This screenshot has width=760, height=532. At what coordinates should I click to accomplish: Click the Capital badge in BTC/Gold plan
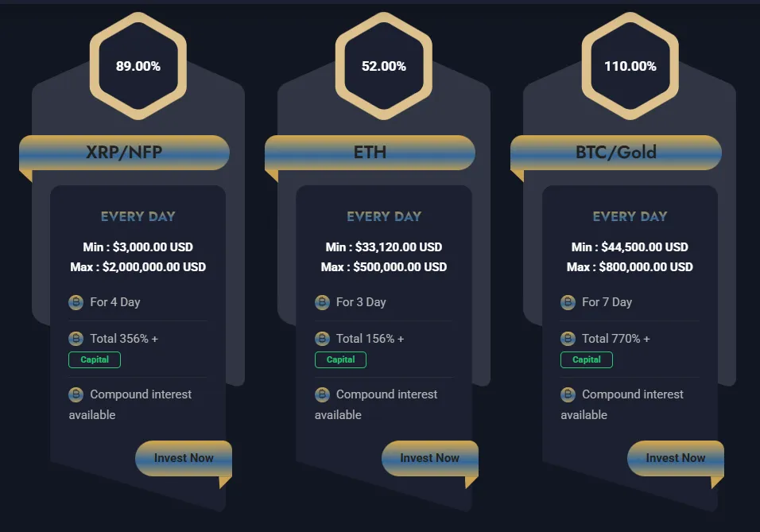(587, 360)
